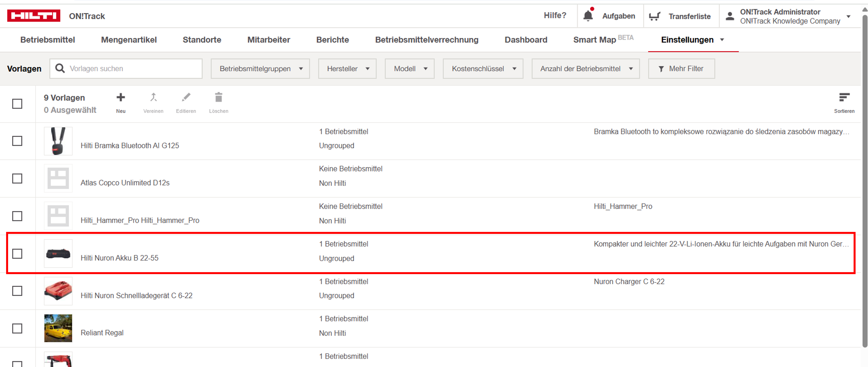
Task: Check the Hilti_Hammer_Pro row checkbox
Action: click(x=17, y=216)
